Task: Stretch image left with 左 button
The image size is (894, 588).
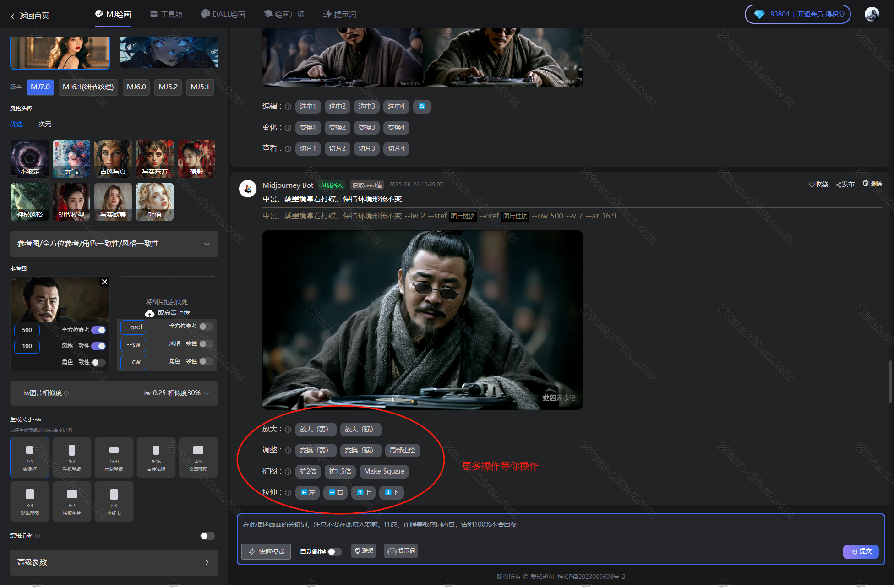Action: tap(308, 492)
